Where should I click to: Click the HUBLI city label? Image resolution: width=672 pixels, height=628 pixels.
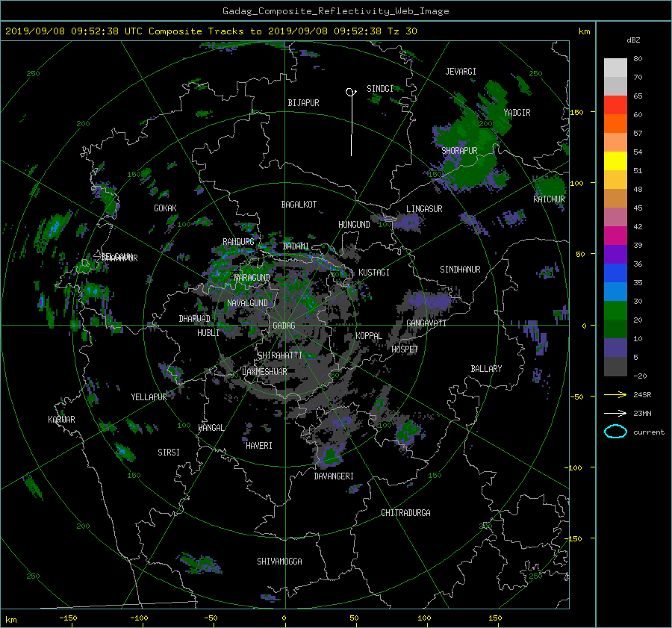point(208,333)
